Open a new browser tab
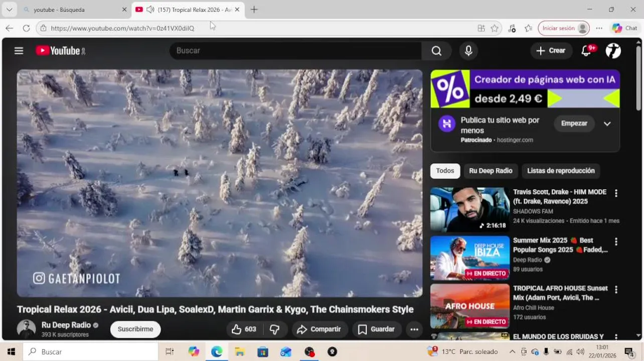The width and height of the screenshot is (644, 361). [x=254, y=10]
